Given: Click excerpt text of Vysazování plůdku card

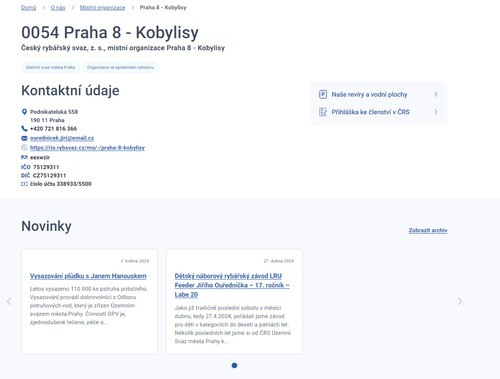Looking at the screenshot, I should click(x=89, y=305).
